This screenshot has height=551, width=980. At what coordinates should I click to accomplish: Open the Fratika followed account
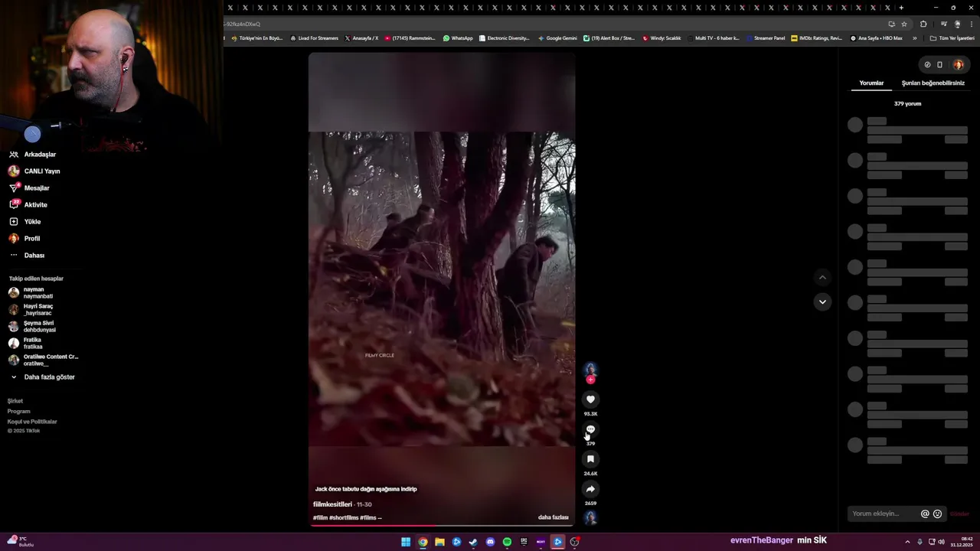coord(25,344)
